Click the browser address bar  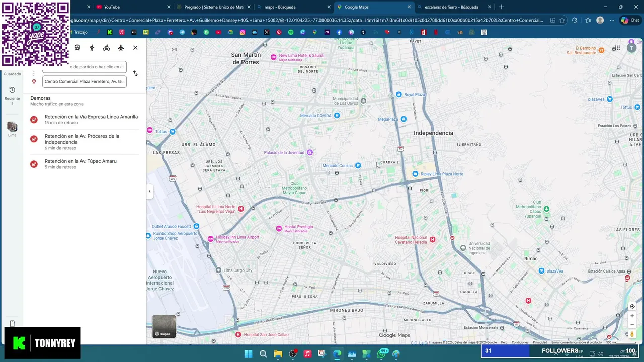(307, 20)
